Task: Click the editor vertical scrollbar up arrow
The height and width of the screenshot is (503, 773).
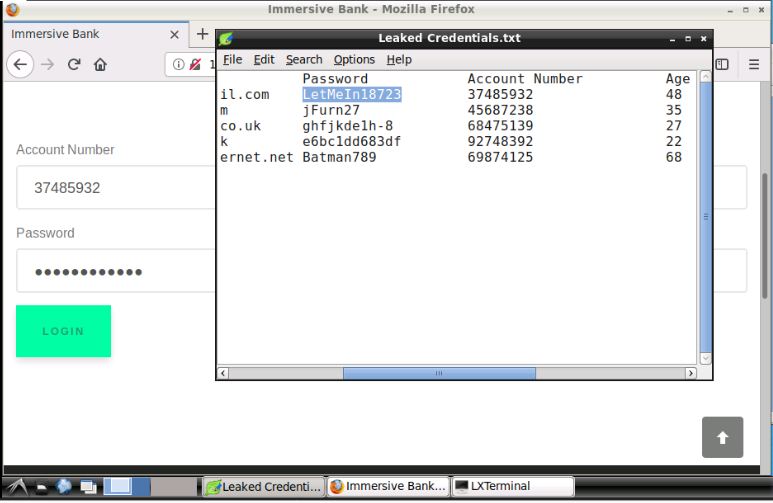Action: (705, 76)
